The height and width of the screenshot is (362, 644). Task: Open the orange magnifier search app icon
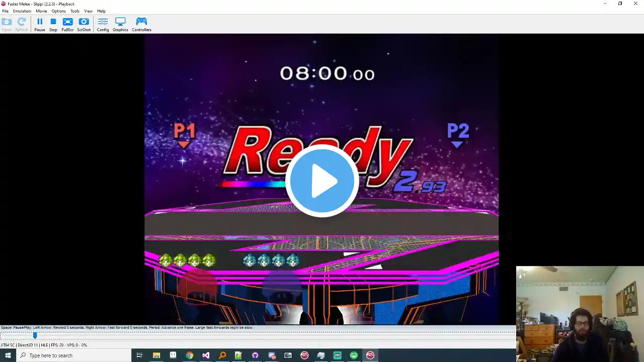pyautogui.click(x=222, y=355)
